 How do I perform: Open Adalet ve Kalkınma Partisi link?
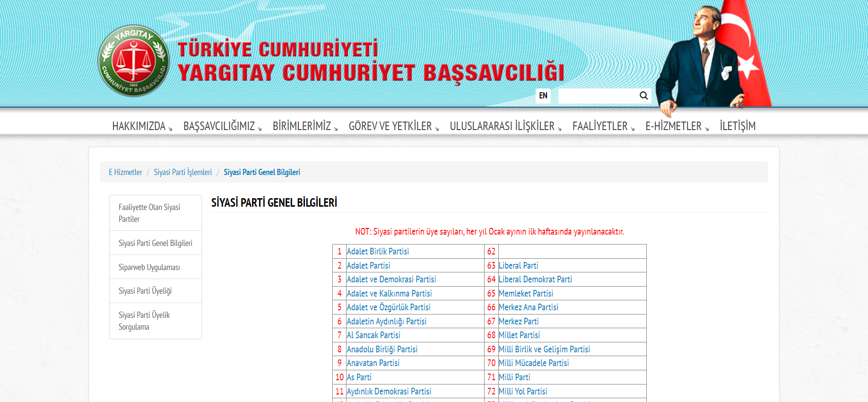pos(389,294)
